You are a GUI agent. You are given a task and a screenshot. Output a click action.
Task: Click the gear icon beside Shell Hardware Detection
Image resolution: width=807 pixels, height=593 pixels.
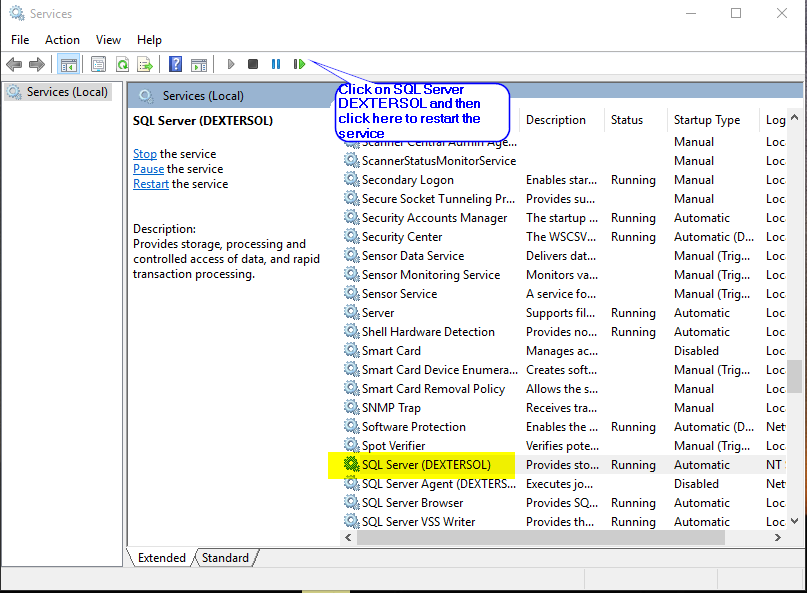point(352,331)
